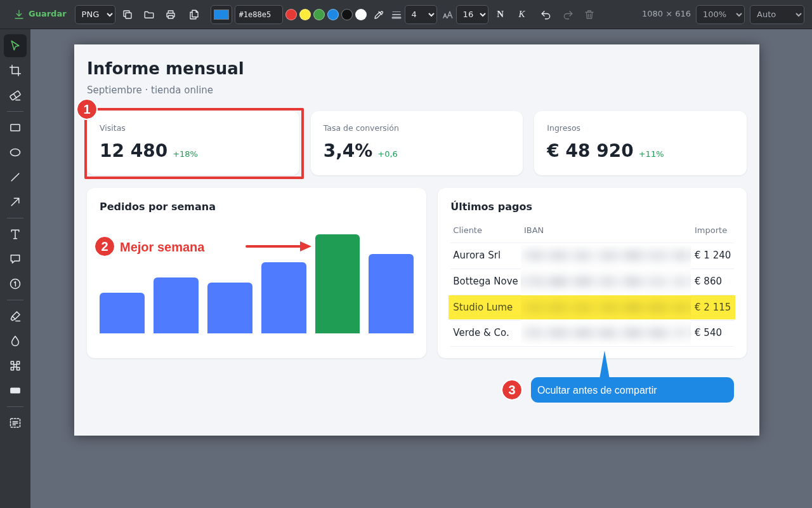Open the 100% zoom dropdown
Viewport: 812px width, 508px height.
tap(720, 15)
